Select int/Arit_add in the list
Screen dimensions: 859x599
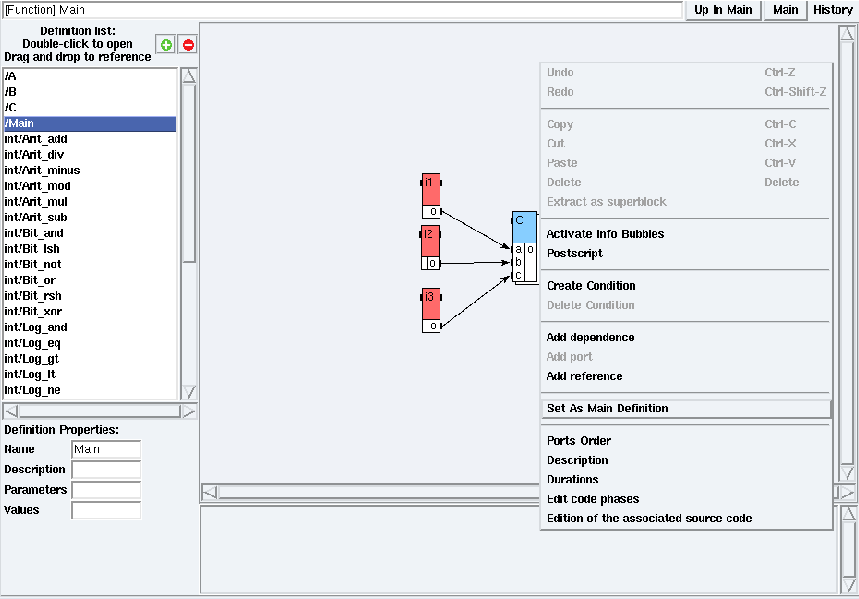[90, 139]
